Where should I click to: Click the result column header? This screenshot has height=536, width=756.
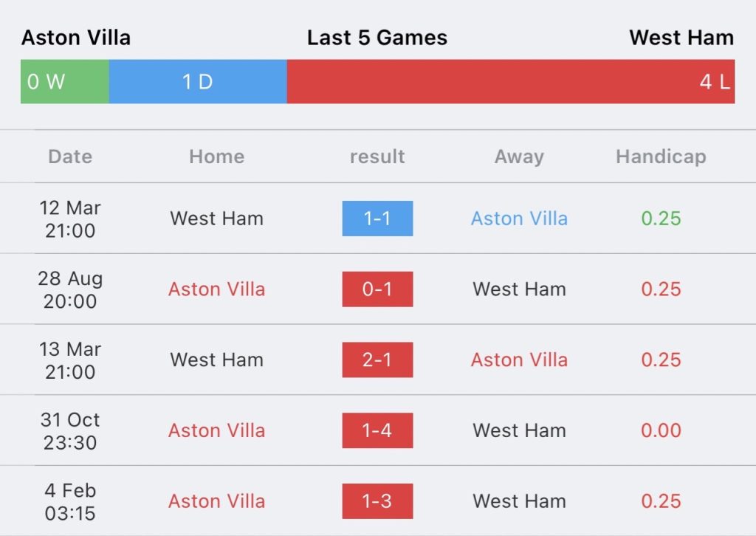click(x=377, y=157)
